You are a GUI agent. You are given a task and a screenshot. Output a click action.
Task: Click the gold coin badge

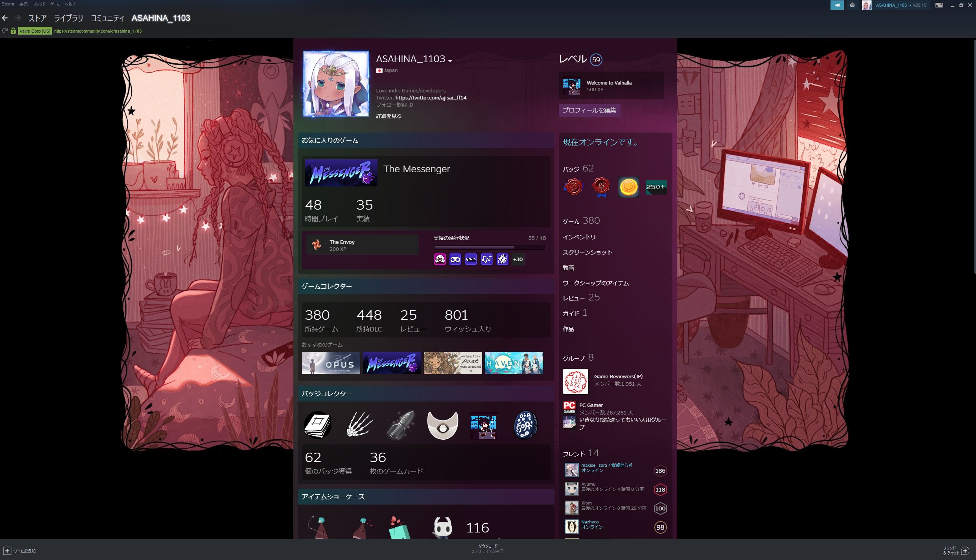tap(628, 187)
